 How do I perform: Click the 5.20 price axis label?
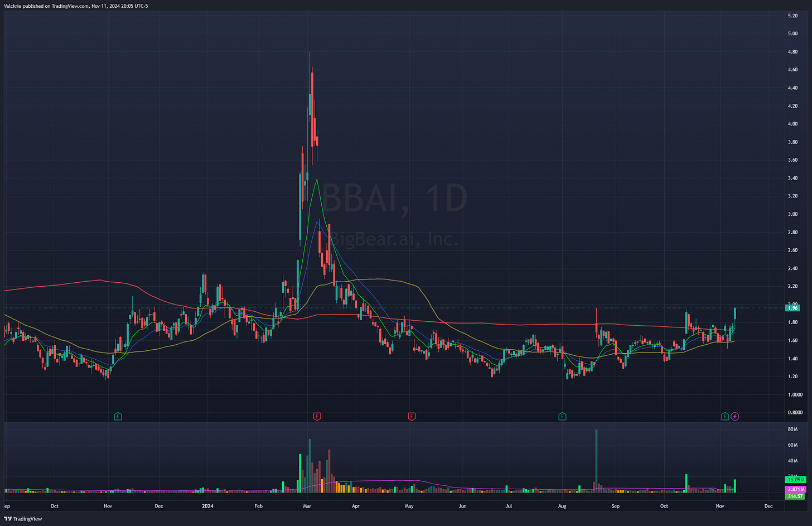pos(792,16)
